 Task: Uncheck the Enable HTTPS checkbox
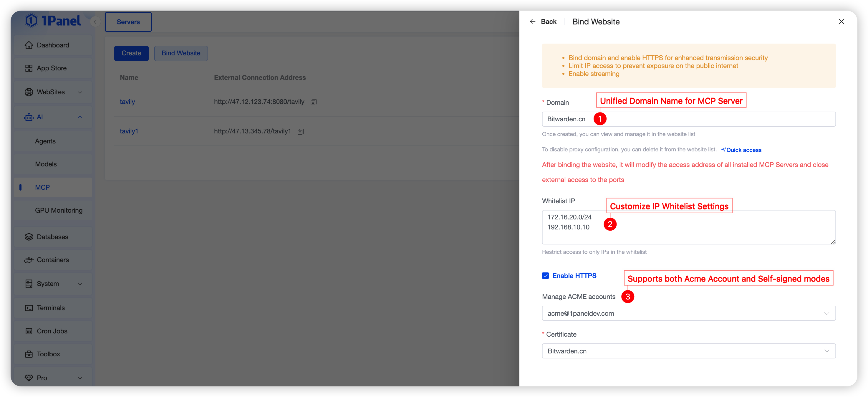(546, 276)
